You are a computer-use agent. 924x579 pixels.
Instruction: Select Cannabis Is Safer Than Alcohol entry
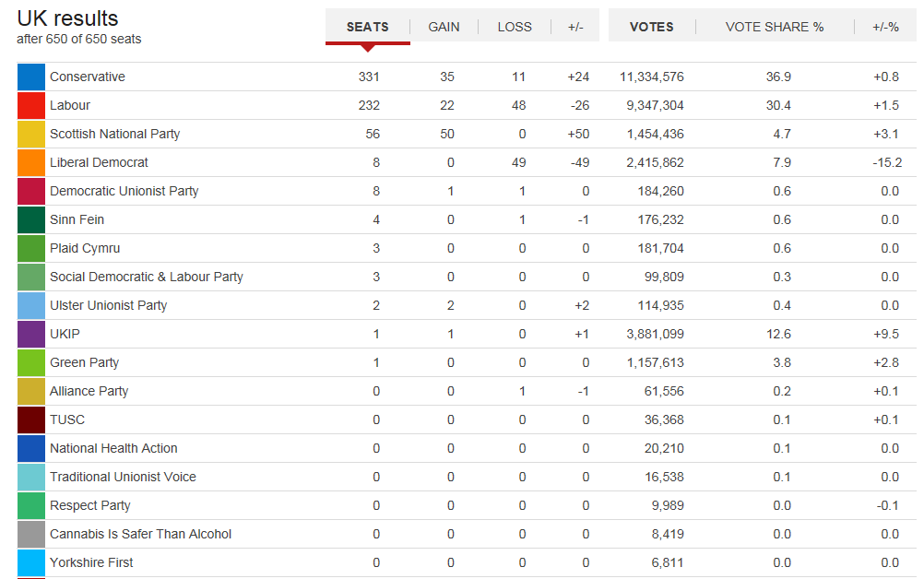tap(141, 534)
